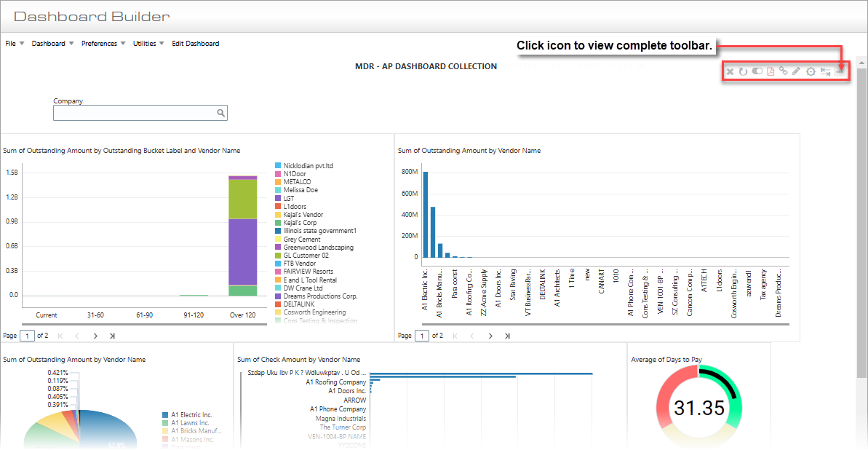Screen dimensions: 868x450
Task: Go to next page of bucket chart
Action: pyautogui.click(x=95, y=336)
